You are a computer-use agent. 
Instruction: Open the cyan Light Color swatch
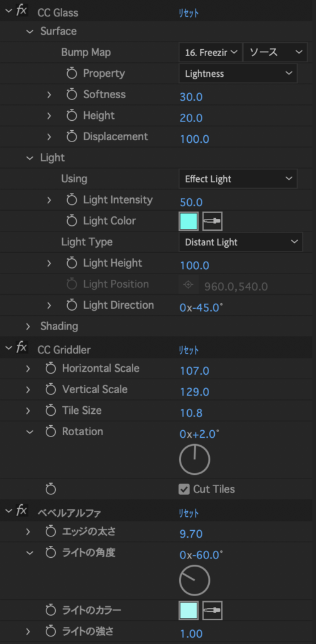pyautogui.click(x=188, y=221)
